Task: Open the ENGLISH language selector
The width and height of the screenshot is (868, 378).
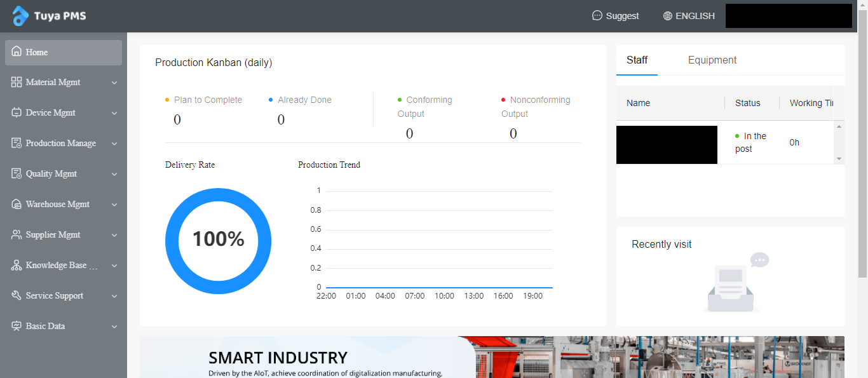Action: [x=695, y=16]
